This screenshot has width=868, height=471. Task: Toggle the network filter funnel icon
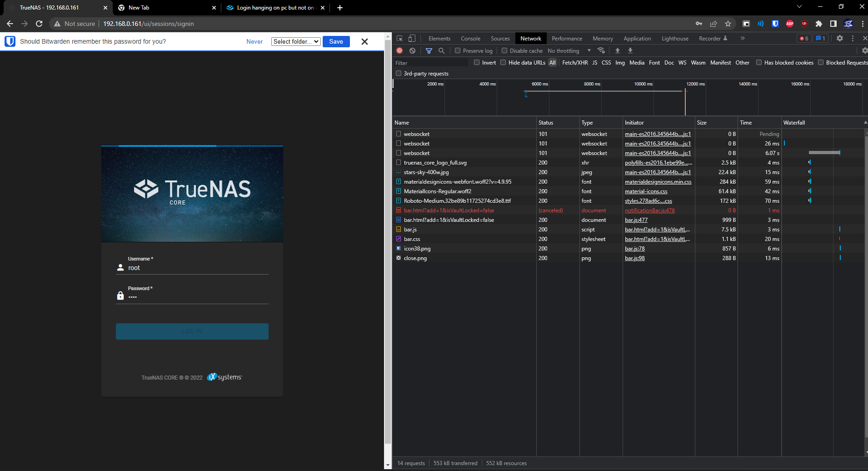pos(429,50)
